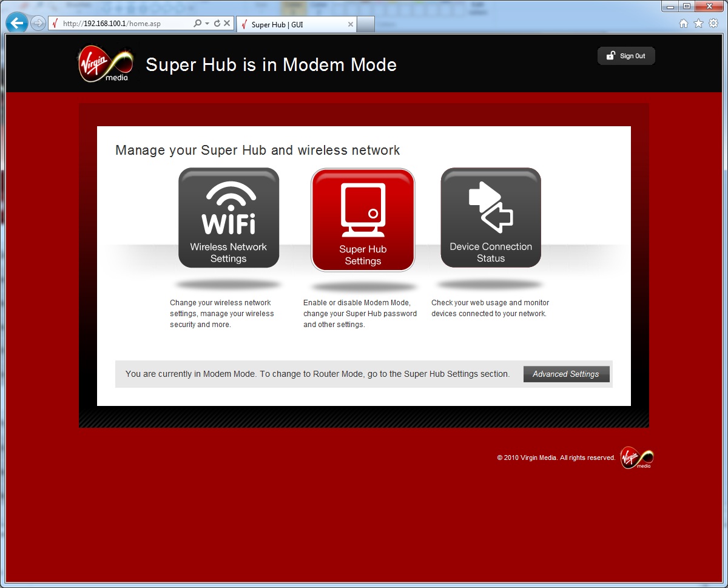Close the Super Hub | GUI tab
This screenshot has width=728, height=588.
(x=350, y=24)
